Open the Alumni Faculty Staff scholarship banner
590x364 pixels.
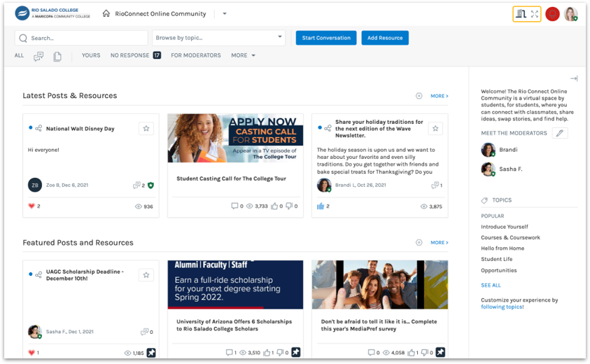pos(235,285)
